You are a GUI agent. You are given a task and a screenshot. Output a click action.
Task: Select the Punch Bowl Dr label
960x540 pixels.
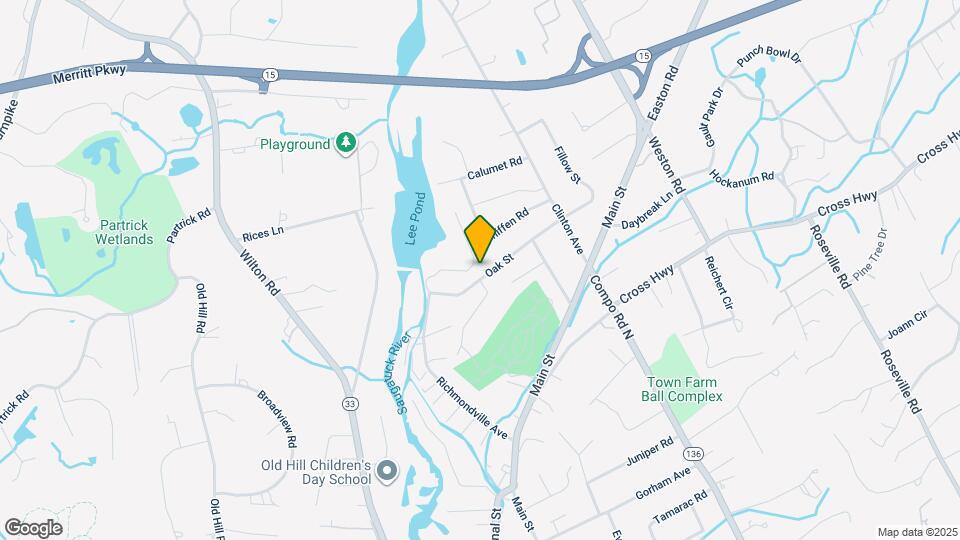769,56
